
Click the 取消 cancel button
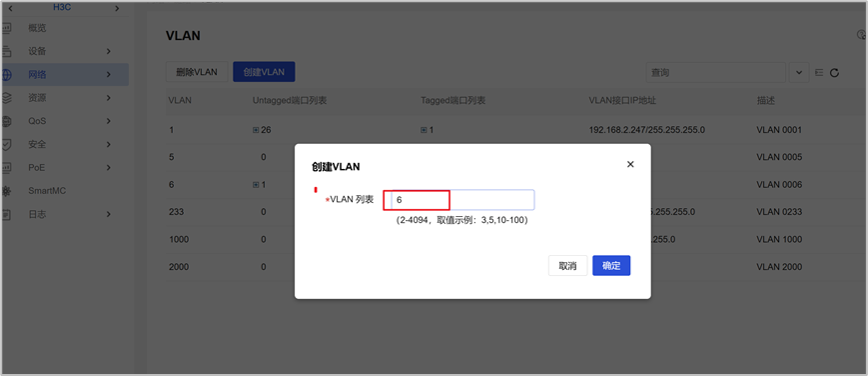568,266
